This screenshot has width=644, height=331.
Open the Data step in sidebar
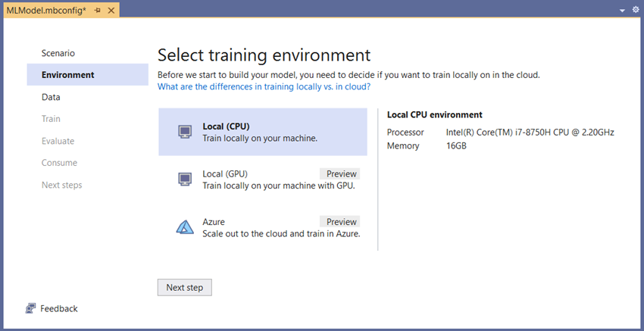51,97
